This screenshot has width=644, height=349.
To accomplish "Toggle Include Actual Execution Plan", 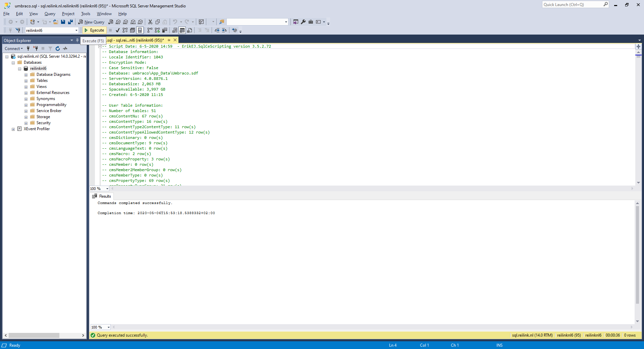I will [x=150, y=30].
